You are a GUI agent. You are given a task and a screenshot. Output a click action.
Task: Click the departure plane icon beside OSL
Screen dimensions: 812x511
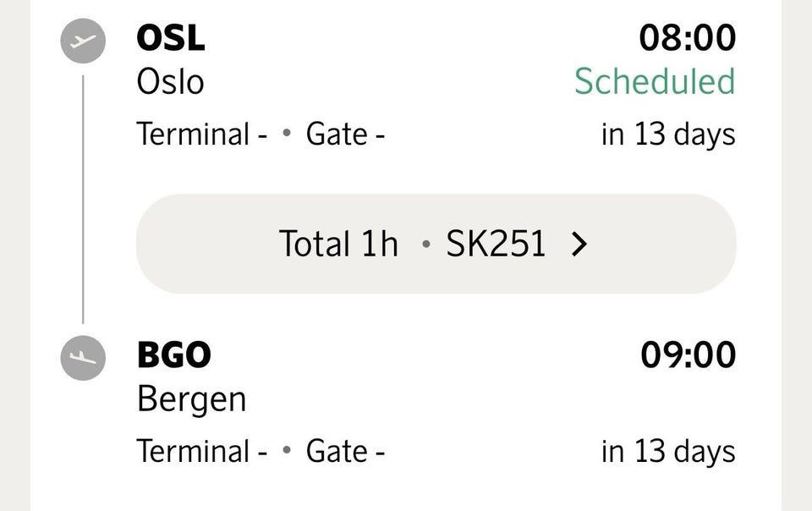tap(83, 41)
